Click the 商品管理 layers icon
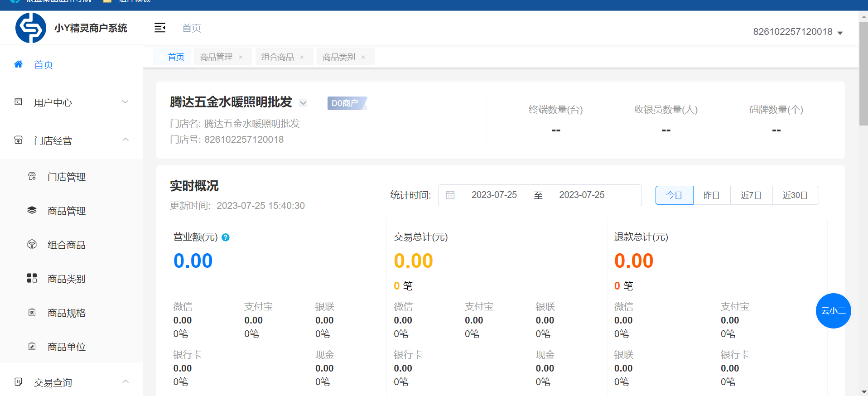Screen dimensions: 868x396 click(x=32, y=210)
